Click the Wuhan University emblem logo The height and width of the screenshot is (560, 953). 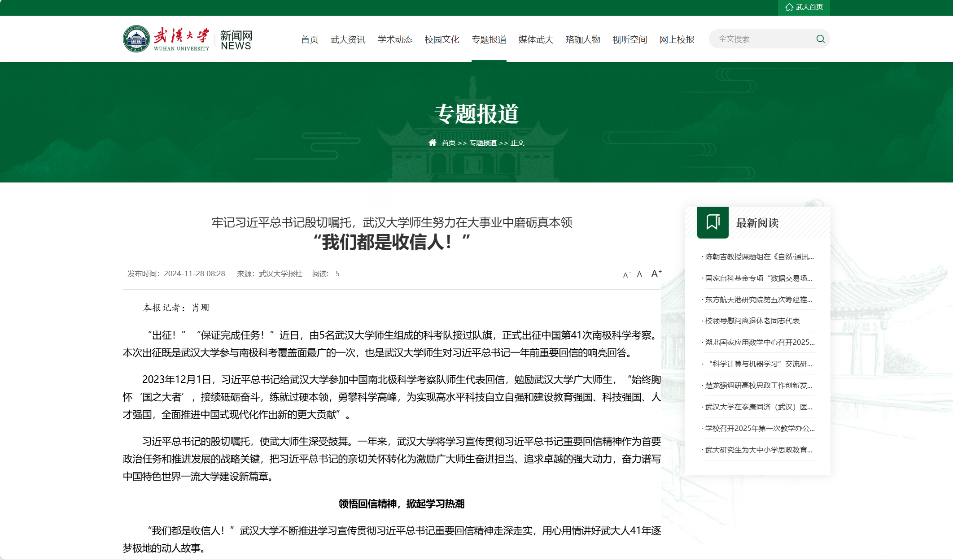(136, 39)
